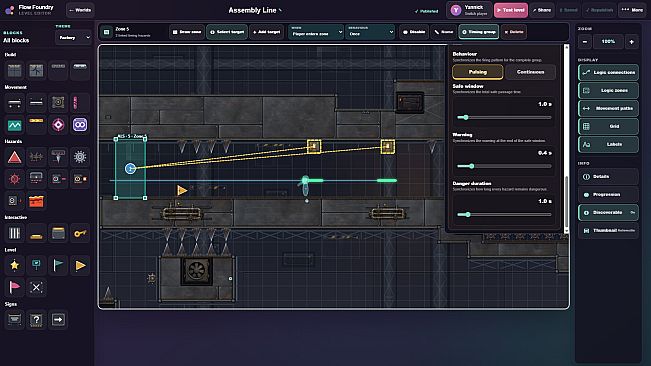The height and width of the screenshot is (366, 651).
Task: Pick the crate interactive block
Action: pyautogui.click(x=58, y=233)
